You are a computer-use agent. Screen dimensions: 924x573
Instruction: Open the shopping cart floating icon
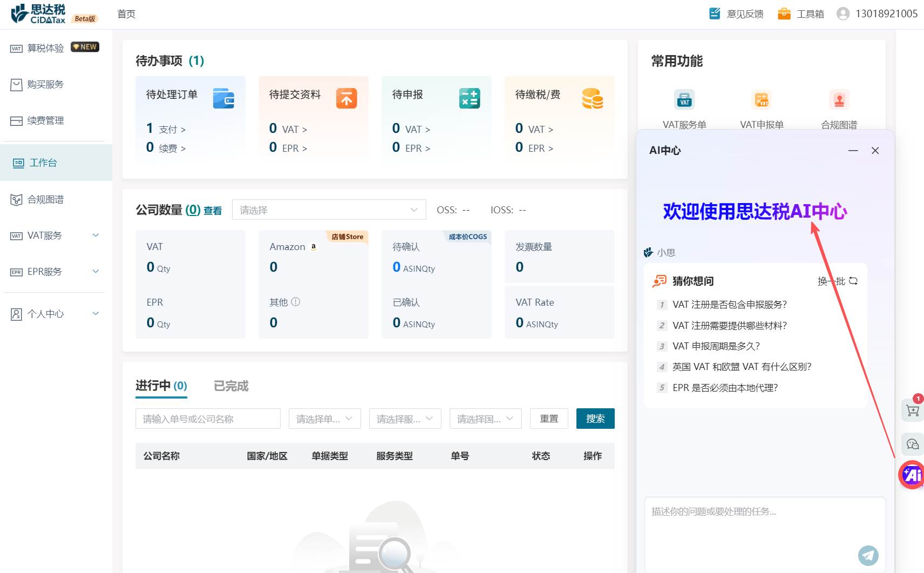[913, 410]
